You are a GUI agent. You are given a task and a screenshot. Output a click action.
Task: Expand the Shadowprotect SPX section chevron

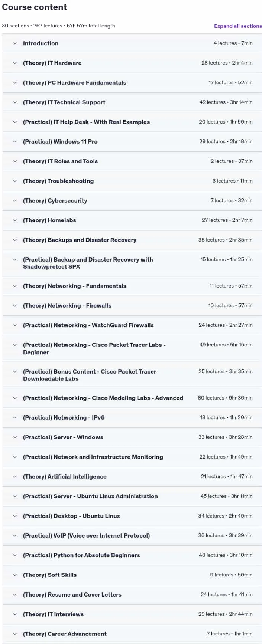point(15,260)
